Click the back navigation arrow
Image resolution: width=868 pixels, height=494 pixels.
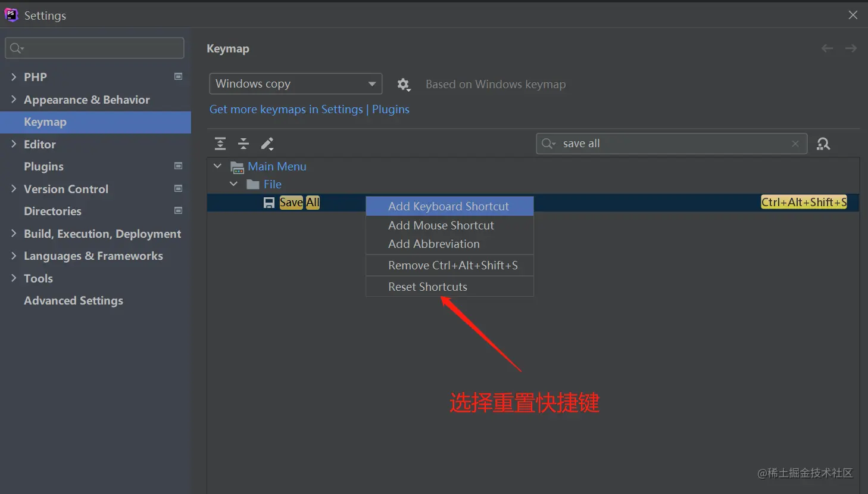(827, 48)
